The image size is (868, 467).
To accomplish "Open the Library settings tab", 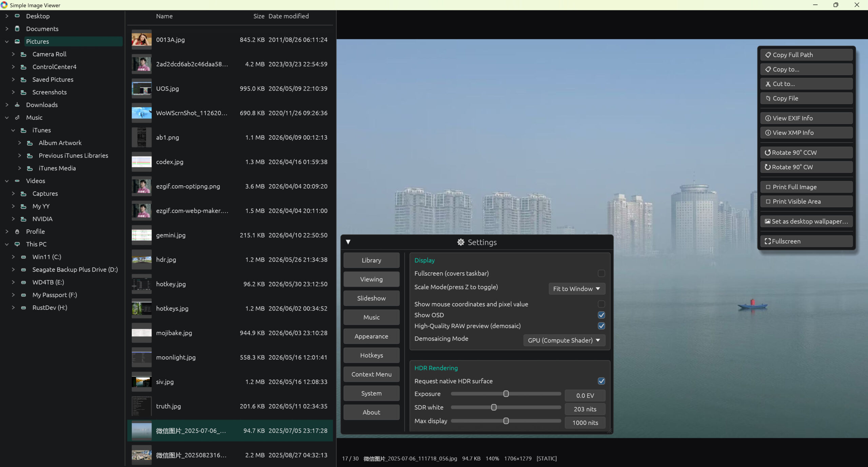I will pos(371,260).
